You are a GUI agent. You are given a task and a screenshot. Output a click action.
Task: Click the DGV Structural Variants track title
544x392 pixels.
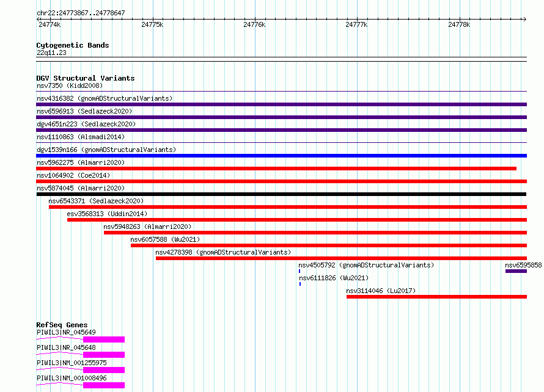click(x=86, y=78)
